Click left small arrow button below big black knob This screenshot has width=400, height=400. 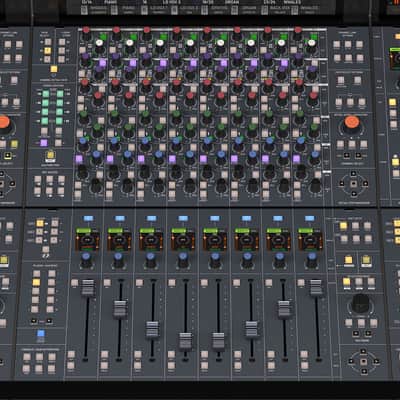coord(356,333)
